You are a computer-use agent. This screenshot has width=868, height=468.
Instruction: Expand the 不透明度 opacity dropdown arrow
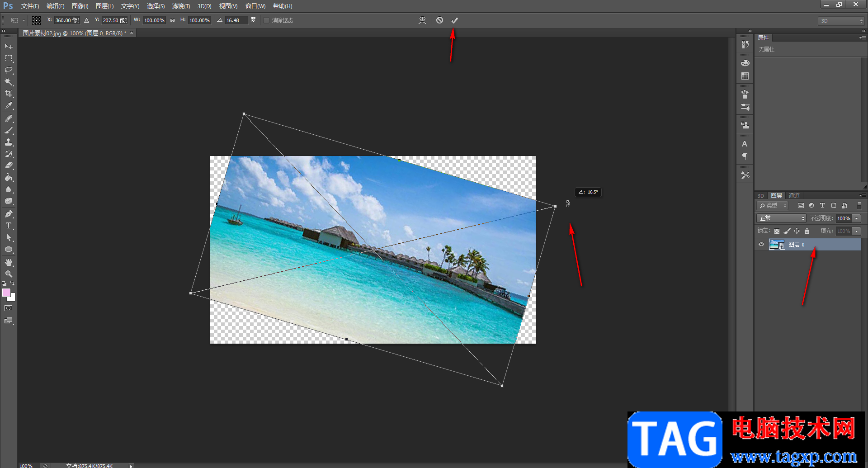click(x=857, y=218)
